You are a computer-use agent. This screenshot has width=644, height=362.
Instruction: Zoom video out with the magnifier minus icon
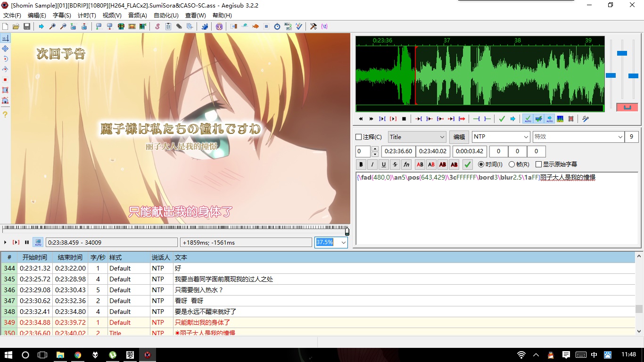pos(63,26)
